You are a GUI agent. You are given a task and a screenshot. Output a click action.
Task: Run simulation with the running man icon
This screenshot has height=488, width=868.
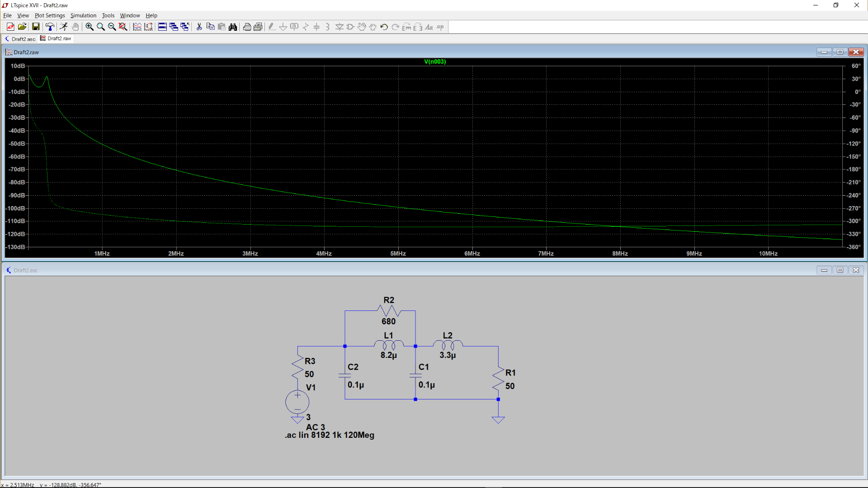click(x=64, y=27)
